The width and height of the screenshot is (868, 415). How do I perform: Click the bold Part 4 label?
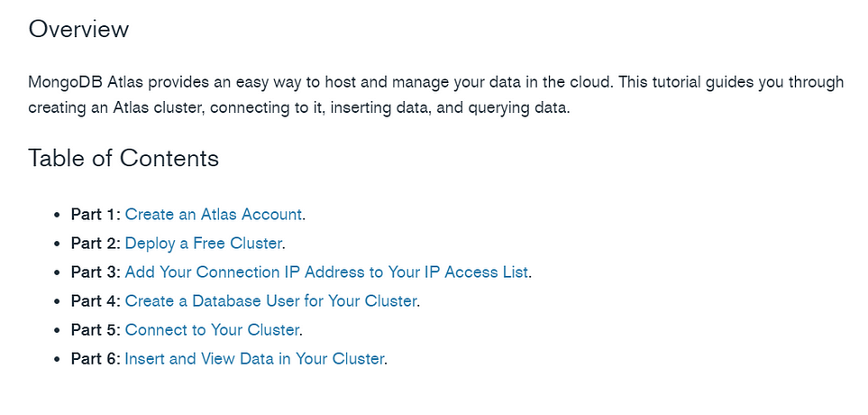[96, 300]
